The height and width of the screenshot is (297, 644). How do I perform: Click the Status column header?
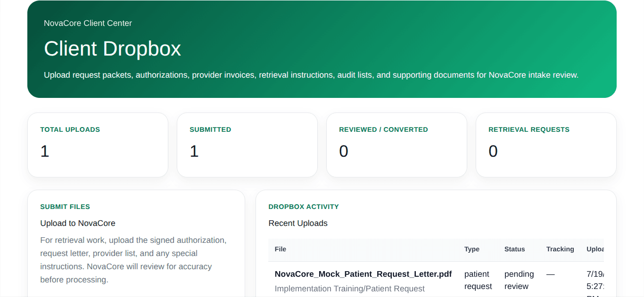tap(514, 249)
